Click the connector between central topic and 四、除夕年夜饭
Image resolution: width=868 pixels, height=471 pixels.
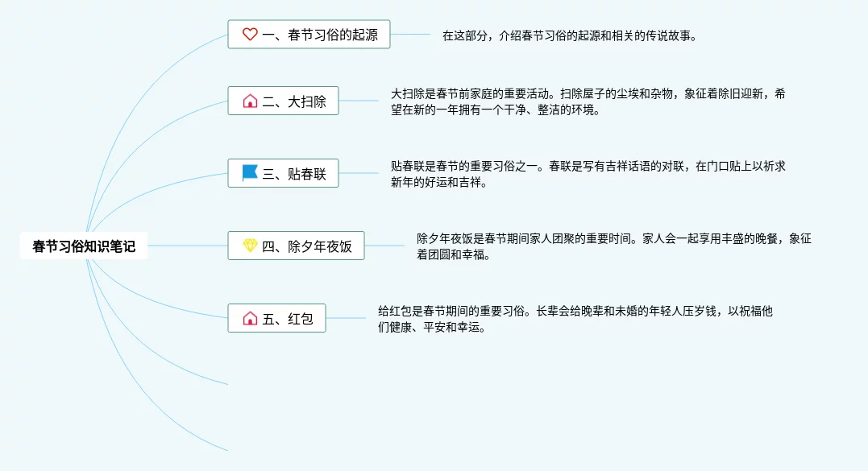pyautogui.click(x=188, y=246)
